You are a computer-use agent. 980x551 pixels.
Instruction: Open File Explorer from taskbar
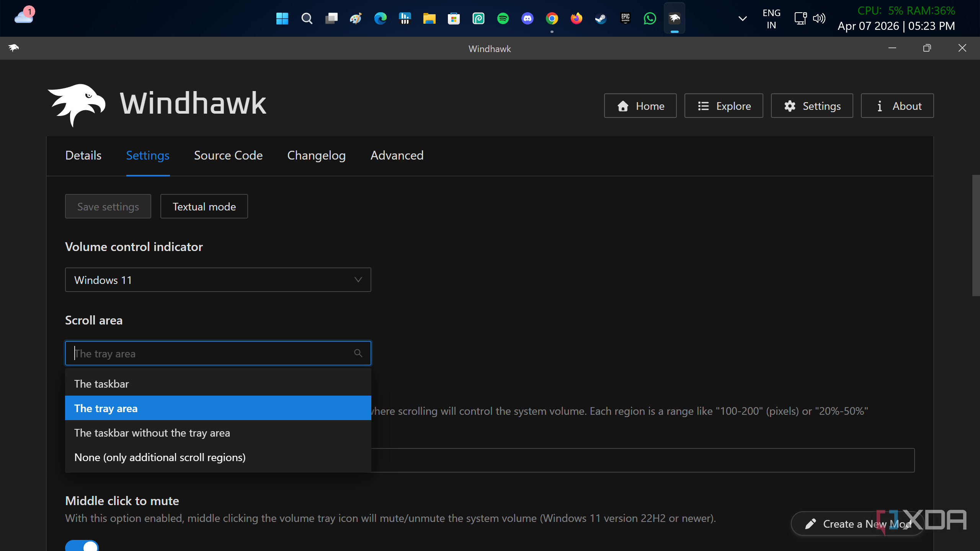click(x=429, y=18)
